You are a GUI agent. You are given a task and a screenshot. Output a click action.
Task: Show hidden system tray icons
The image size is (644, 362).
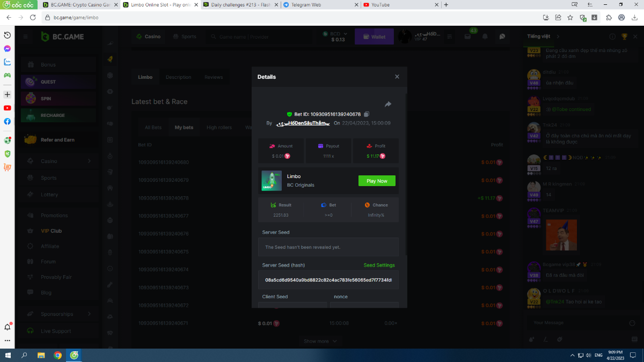572,355
